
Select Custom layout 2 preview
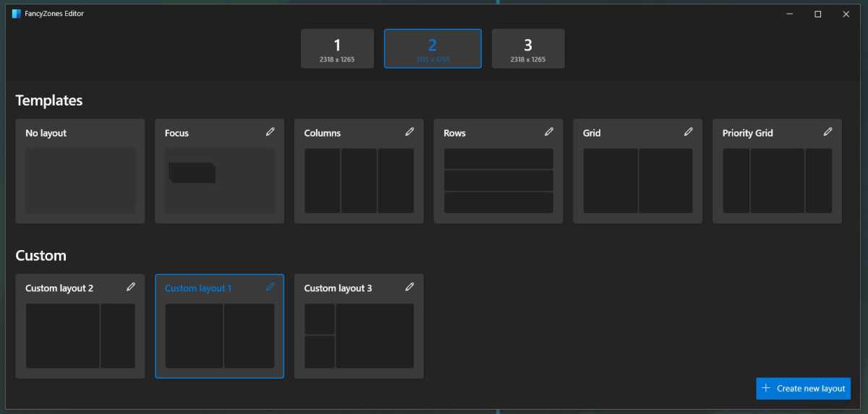(80, 336)
